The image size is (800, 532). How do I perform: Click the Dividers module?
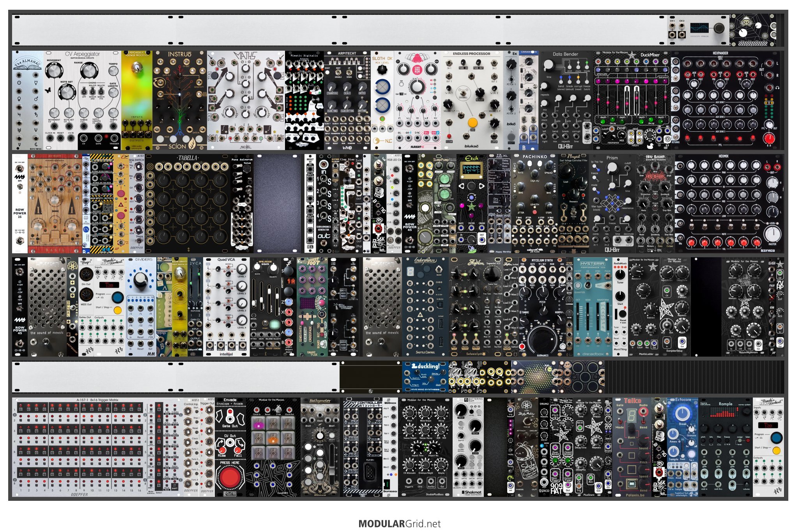(141, 307)
